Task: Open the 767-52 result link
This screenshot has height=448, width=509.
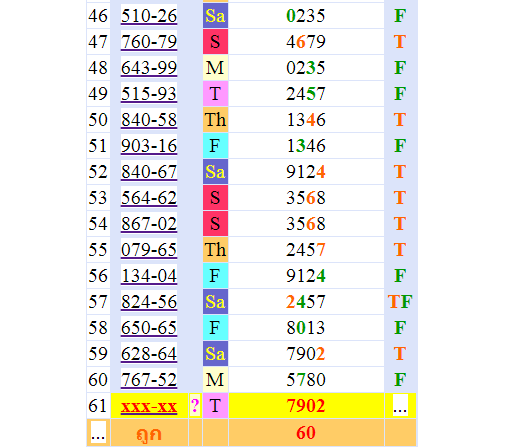Action: pyautogui.click(x=149, y=380)
